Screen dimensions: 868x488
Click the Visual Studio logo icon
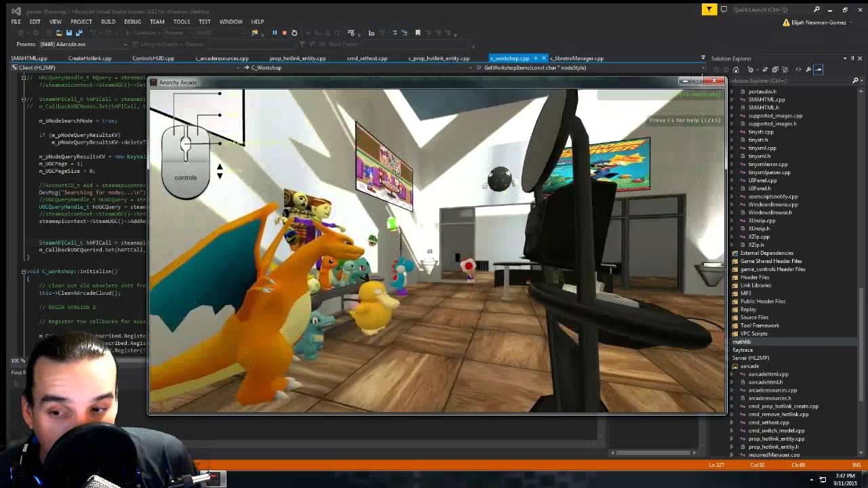(x=16, y=11)
